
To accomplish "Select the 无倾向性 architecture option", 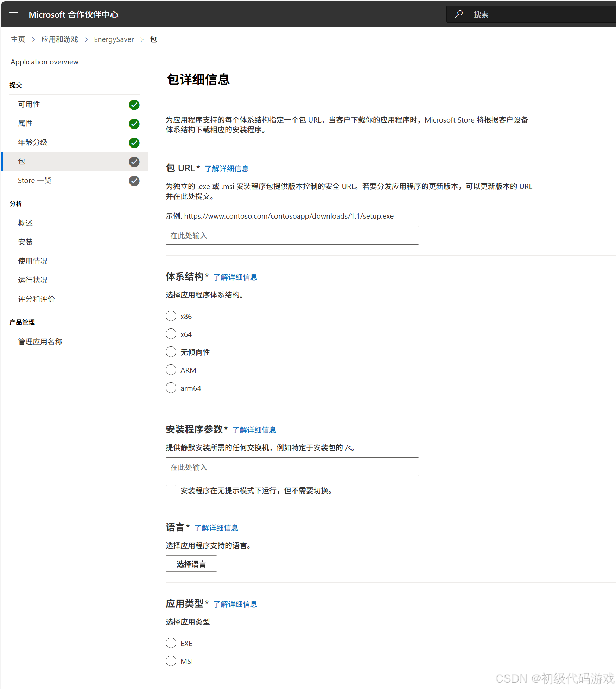I will (171, 352).
